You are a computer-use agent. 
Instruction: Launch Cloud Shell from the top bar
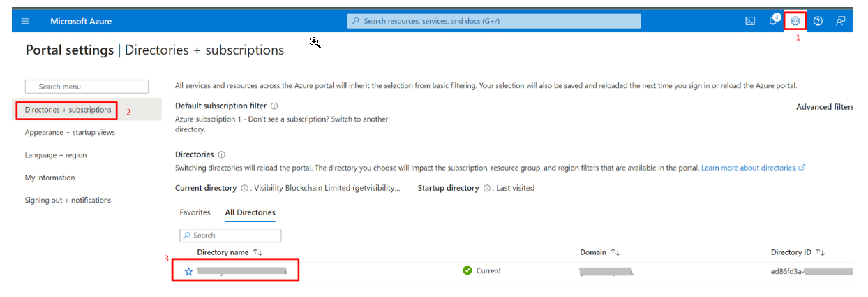[750, 21]
